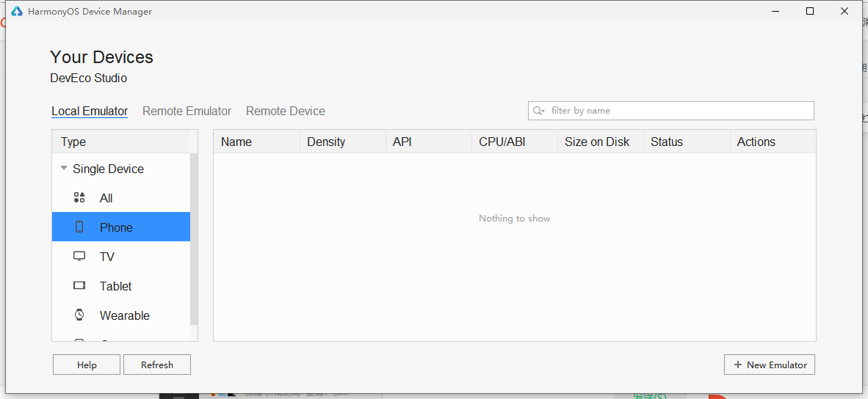Select Phone in the type list

[x=120, y=227]
